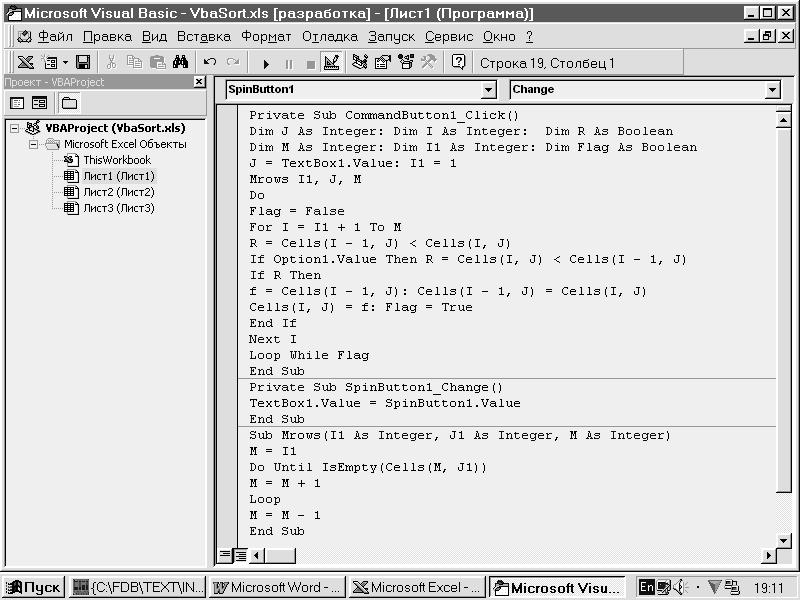The width and height of the screenshot is (800, 600).
Task: Select Лист3 (Лист3) in project tree
Action: [x=119, y=208]
